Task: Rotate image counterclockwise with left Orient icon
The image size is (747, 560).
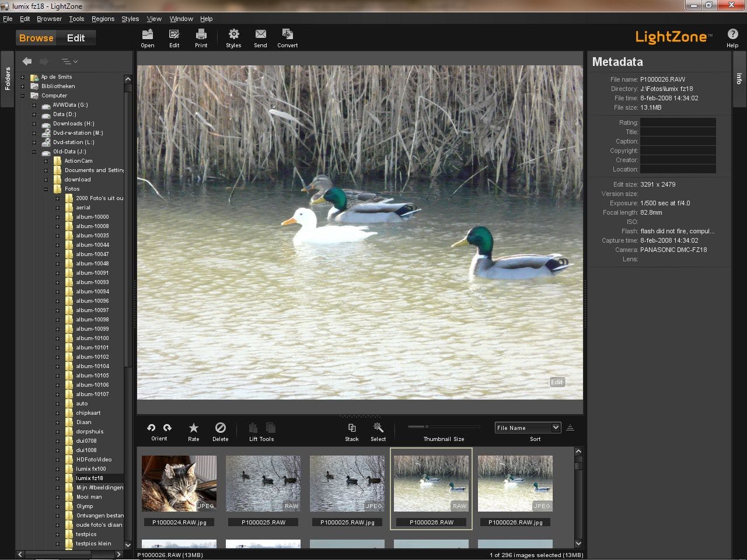Action: tap(151, 428)
